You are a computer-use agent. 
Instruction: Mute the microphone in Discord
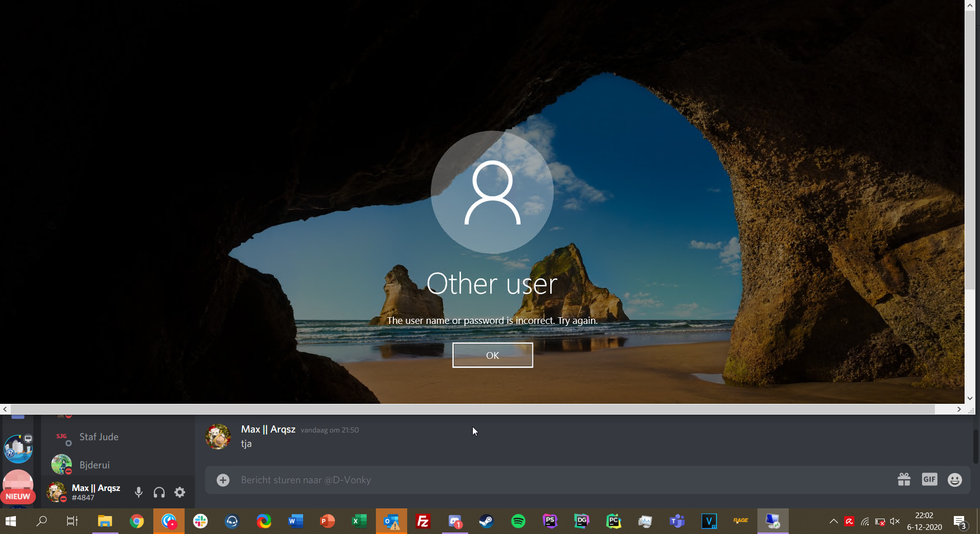click(x=138, y=492)
